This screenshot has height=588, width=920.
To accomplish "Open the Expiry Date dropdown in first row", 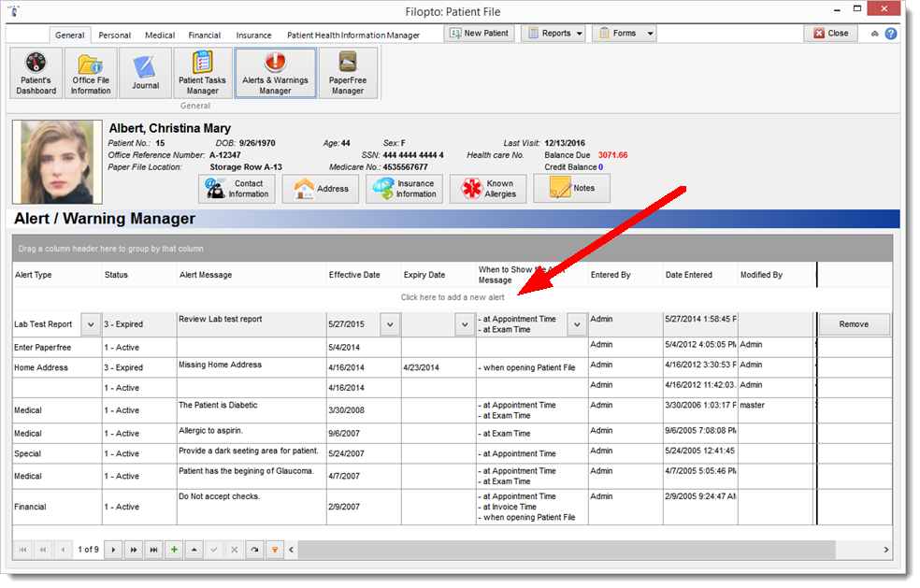I will tap(465, 324).
